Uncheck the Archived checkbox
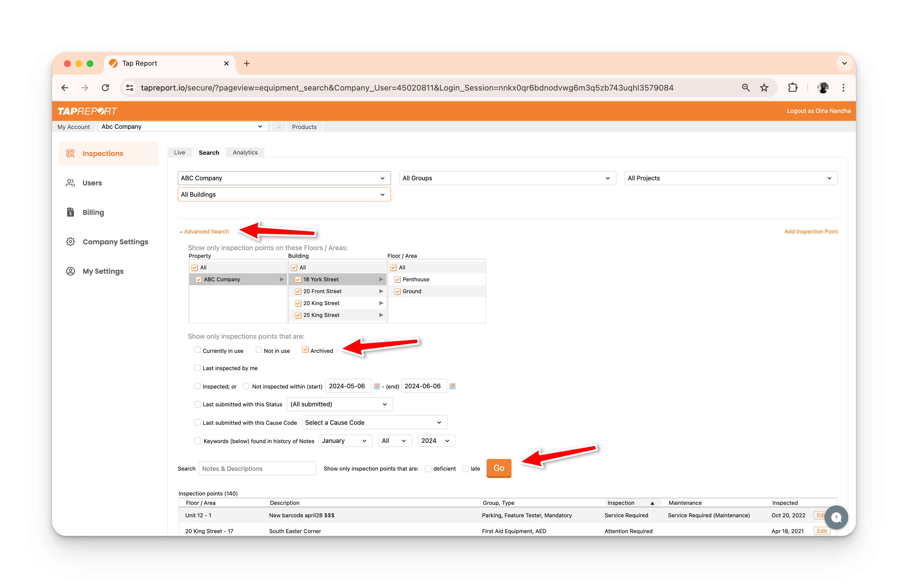Screen dimensions: 908x588 pos(305,350)
